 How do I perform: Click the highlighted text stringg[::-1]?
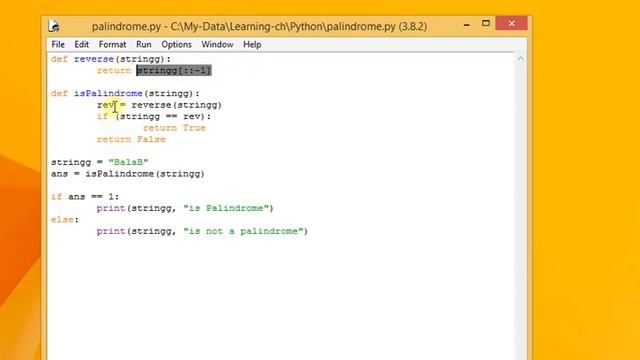pos(174,71)
